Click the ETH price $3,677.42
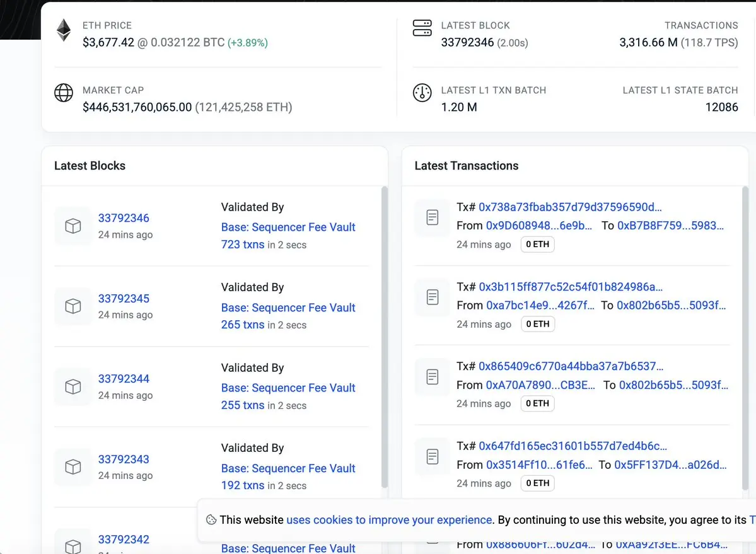Viewport: 756px width, 554px height. pyautogui.click(x=108, y=42)
